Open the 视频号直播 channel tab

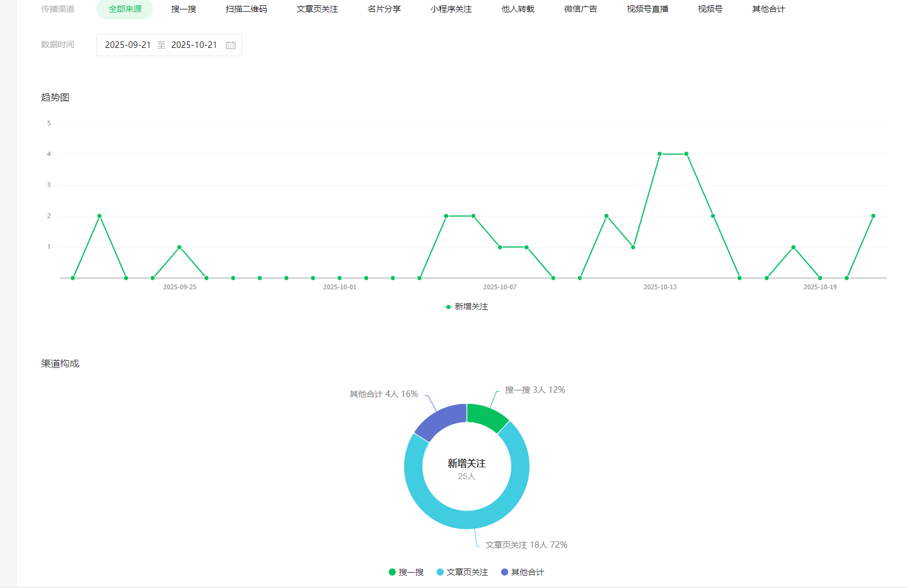(x=647, y=9)
